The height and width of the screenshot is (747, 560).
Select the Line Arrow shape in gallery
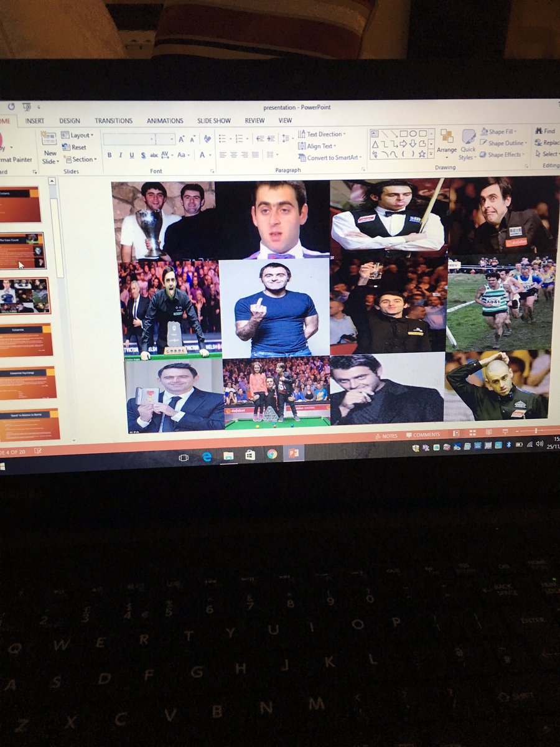[394, 133]
